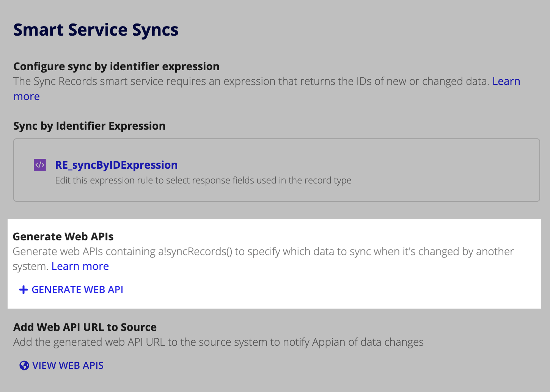Image resolution: width=550 pixels, height=392 pixels.
Task: Click the 'more' link under Configure sync
Action: coord(27,96)
